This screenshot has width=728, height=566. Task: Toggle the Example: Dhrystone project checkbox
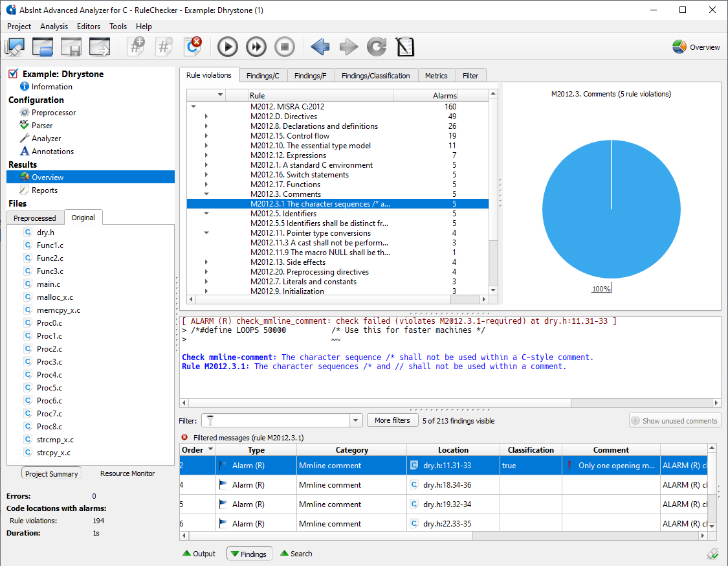point(14,74)
